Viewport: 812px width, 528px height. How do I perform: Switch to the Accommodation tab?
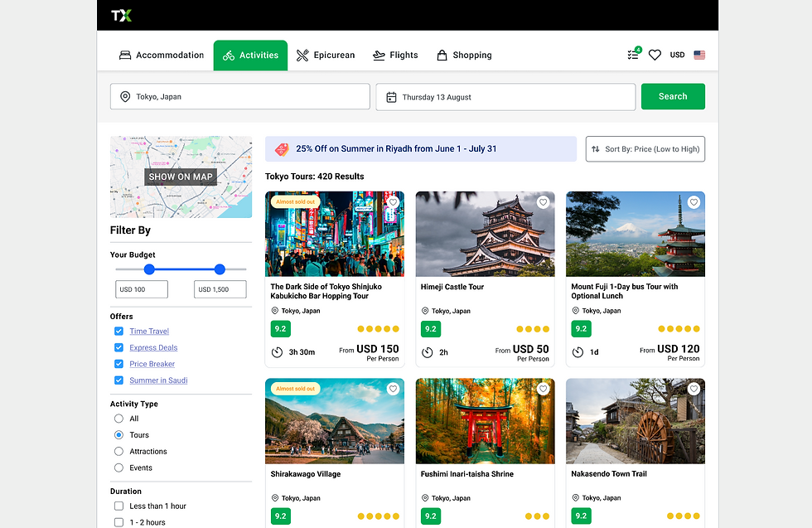162,55
